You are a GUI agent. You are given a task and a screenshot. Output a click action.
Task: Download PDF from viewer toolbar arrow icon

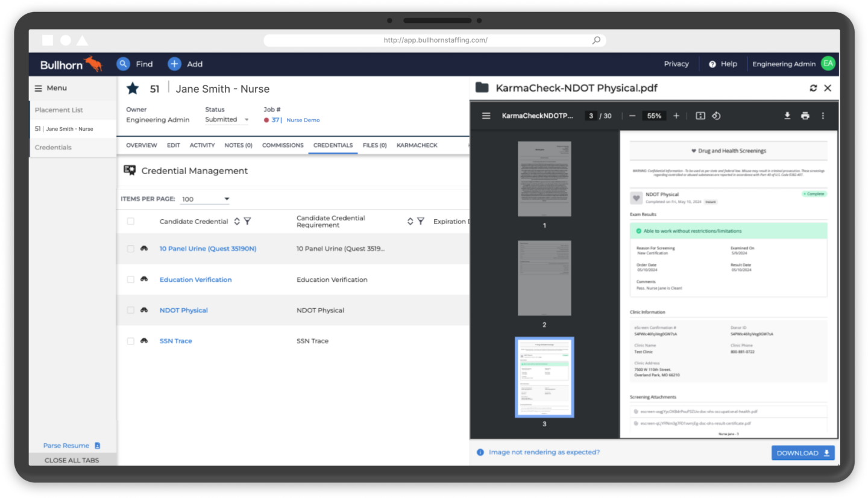(787, 116)
